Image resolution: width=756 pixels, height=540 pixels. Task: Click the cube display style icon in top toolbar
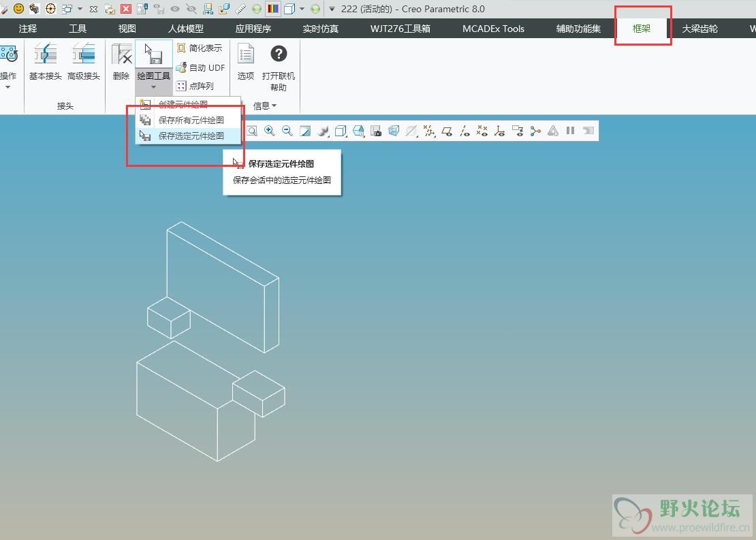tap(289, 9)
